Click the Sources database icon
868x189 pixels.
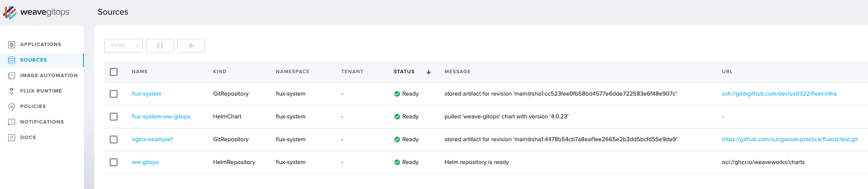pyautogui.click(x=12, y=60)
